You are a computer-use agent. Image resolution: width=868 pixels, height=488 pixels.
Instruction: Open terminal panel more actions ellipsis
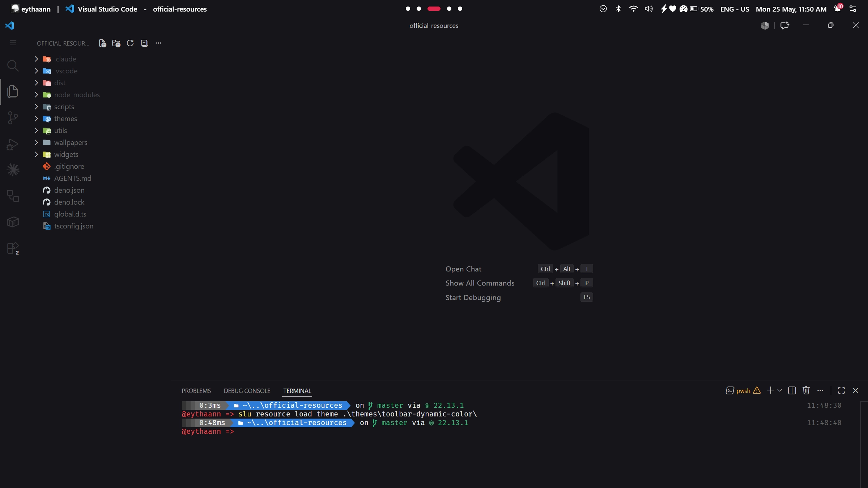point(820,390)
